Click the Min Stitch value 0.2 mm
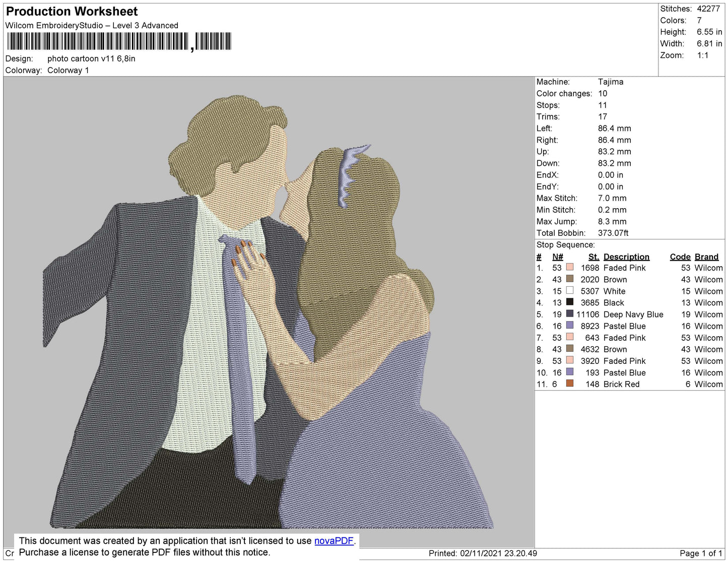Image resolution: width=728 pixels, height=563 pixels. (x=612, y=210)
